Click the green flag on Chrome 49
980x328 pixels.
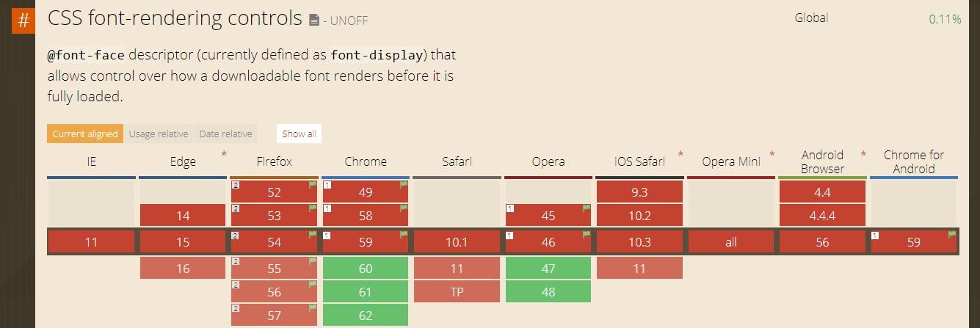click(x=403, y=186)
